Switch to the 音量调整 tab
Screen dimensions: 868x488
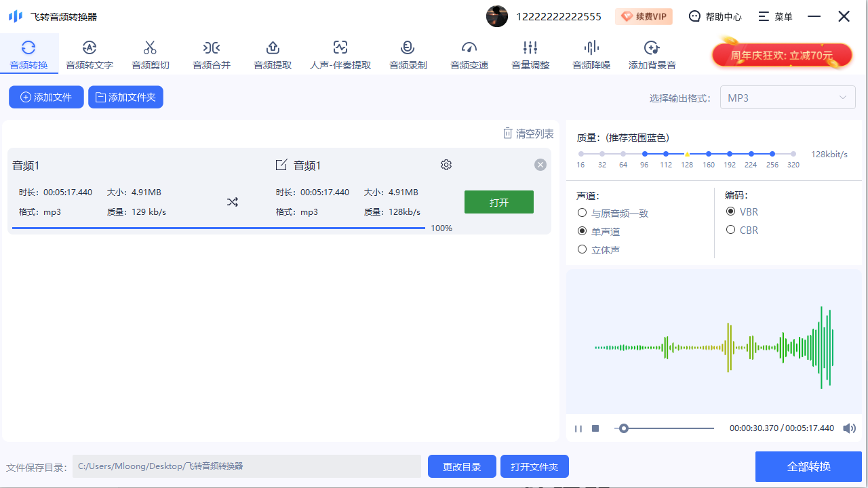(x=530, y=54)
